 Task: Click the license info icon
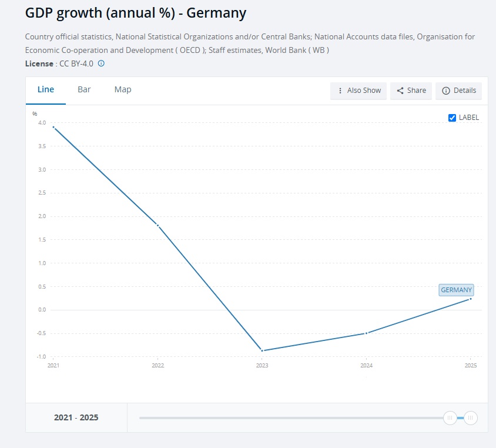[x=101, y=63]
